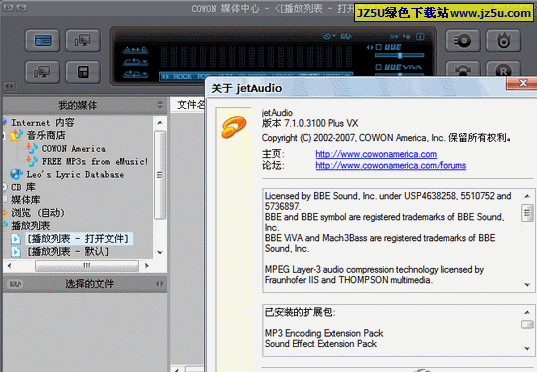Image resolution: width=537 pixels, height=372 pixels.
Task: Open the cowonamerica.com homepage link
Action: point(376,154)
